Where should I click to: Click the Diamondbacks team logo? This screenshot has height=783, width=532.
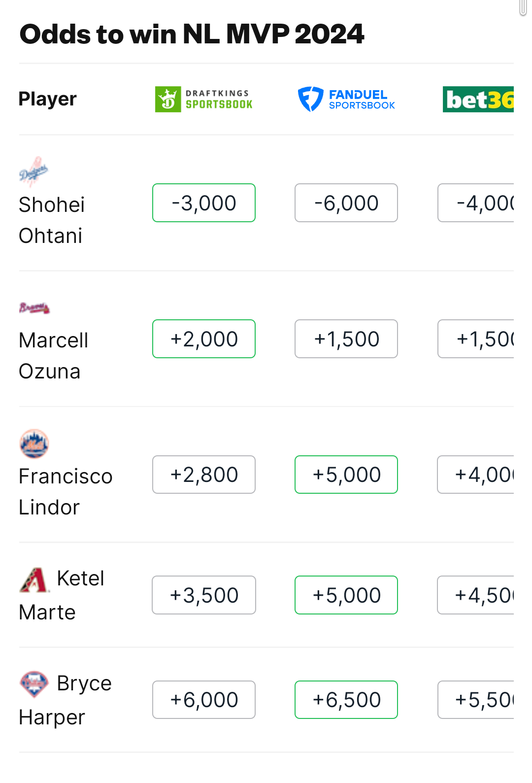(34, 579)
